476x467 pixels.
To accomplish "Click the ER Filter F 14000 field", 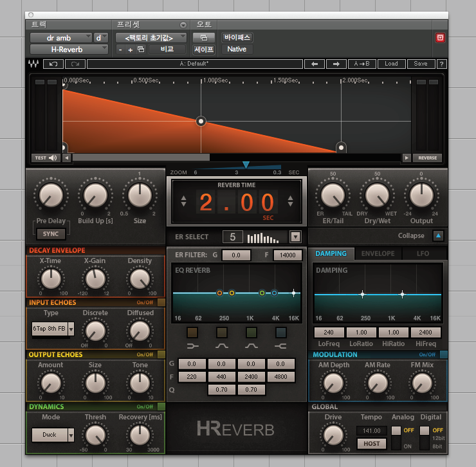I will (287, 255).
